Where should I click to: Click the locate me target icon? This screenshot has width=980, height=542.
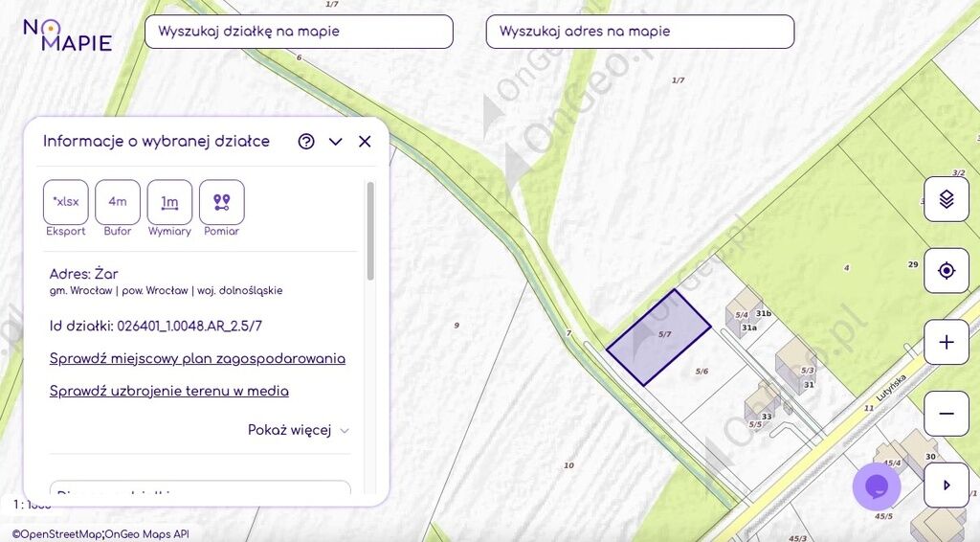point(947,270)
